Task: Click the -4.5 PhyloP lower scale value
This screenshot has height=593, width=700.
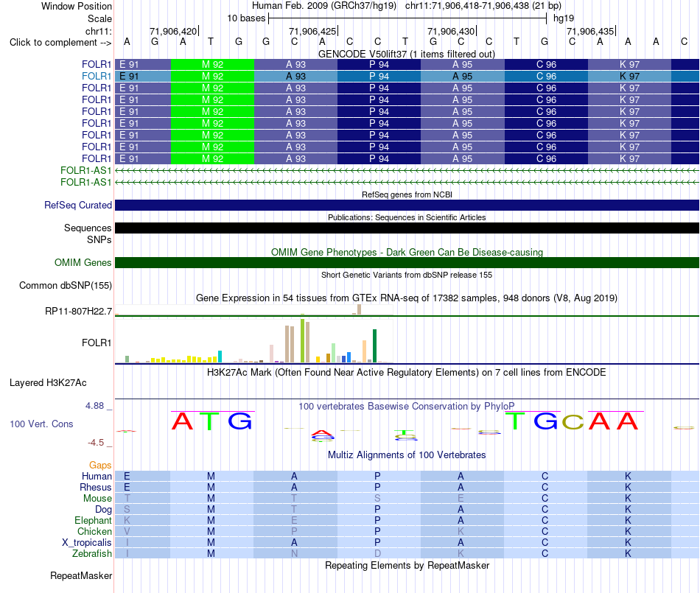Action: click(96, 443)
